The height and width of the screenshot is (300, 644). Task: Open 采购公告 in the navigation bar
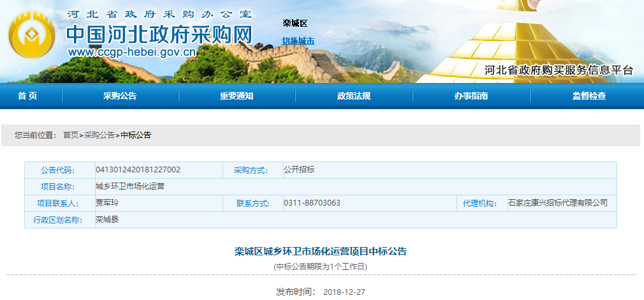pyautogui.click(x=120, y=96)
